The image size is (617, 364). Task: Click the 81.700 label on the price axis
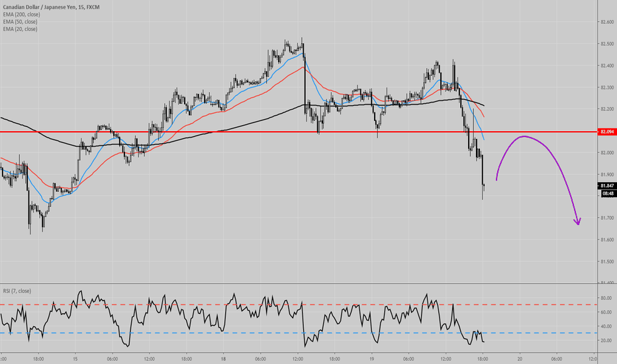[606, 218]
